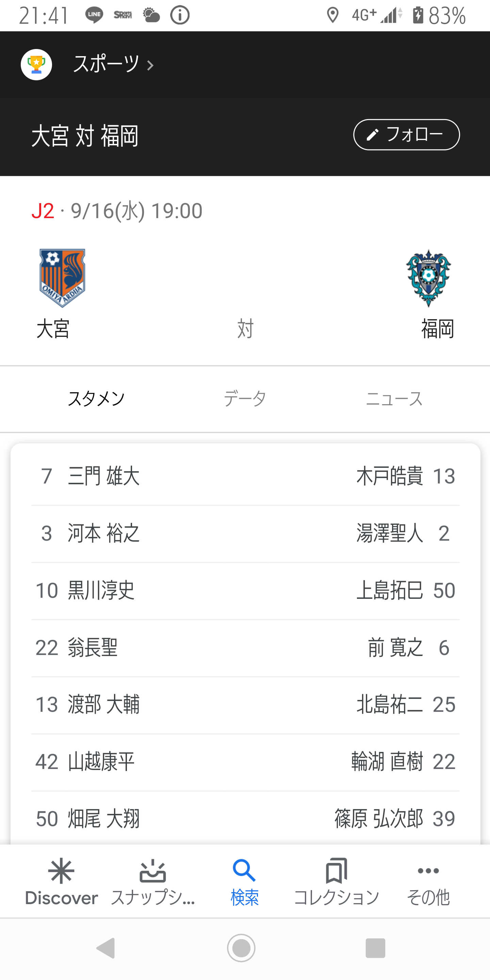Select the スタメン tab
490x980 pixels.
(96, 399)
